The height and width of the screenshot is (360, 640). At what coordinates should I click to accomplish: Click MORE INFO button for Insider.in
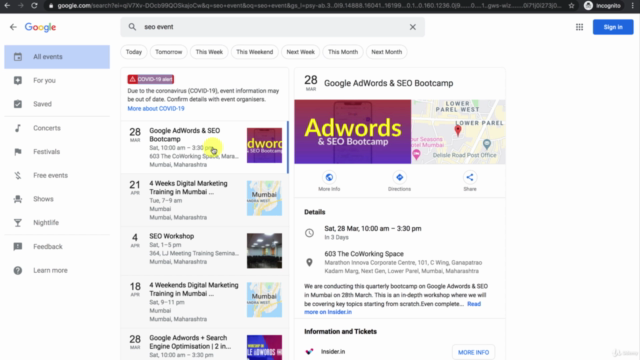473,352
